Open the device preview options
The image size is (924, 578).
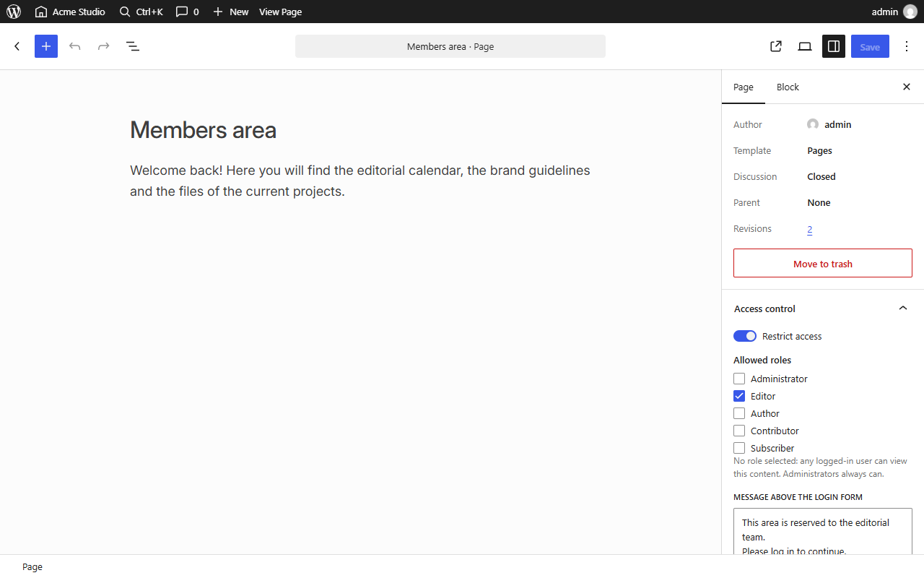[805, 46]
